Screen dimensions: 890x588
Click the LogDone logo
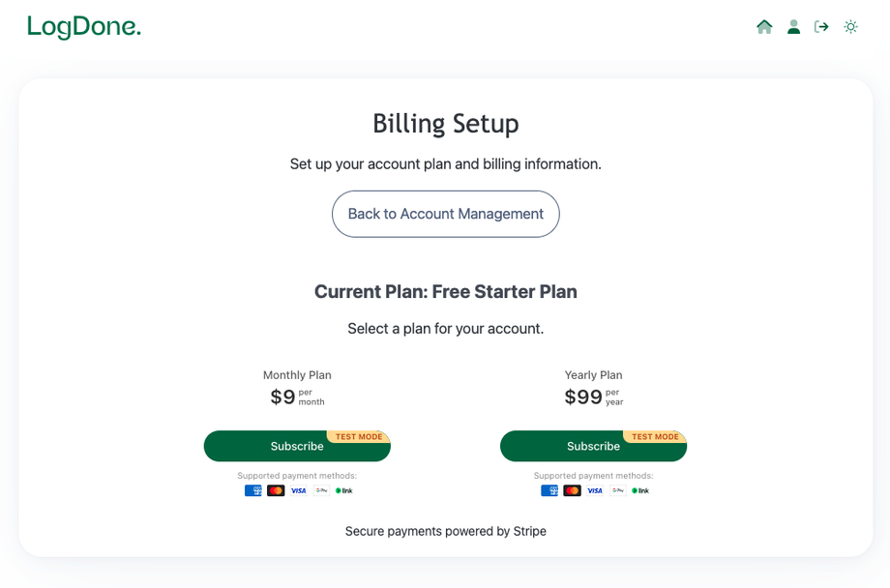[84, 27]
